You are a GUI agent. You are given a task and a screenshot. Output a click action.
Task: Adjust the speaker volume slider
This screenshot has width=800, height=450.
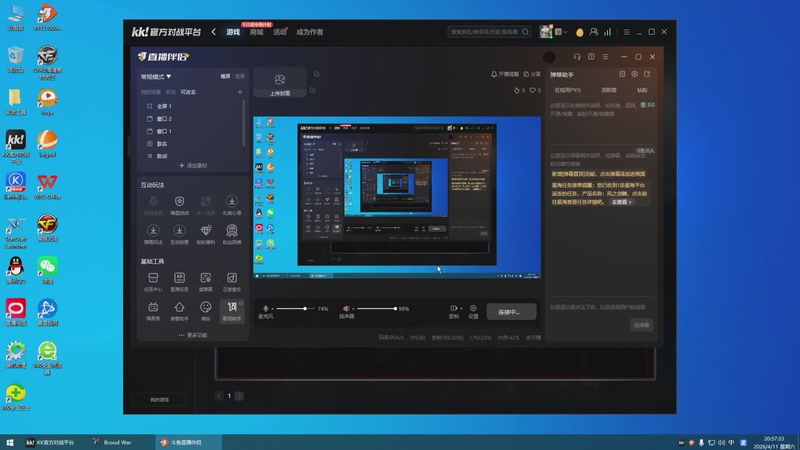377,309
